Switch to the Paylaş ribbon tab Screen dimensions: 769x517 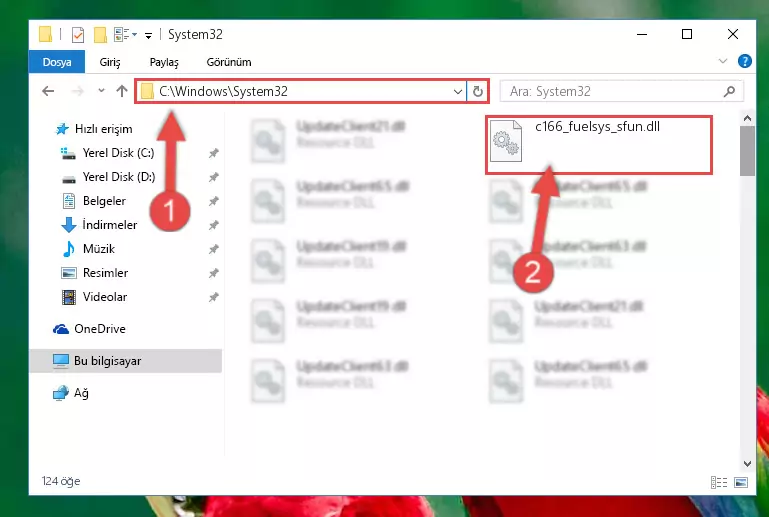tap(164, 62)
